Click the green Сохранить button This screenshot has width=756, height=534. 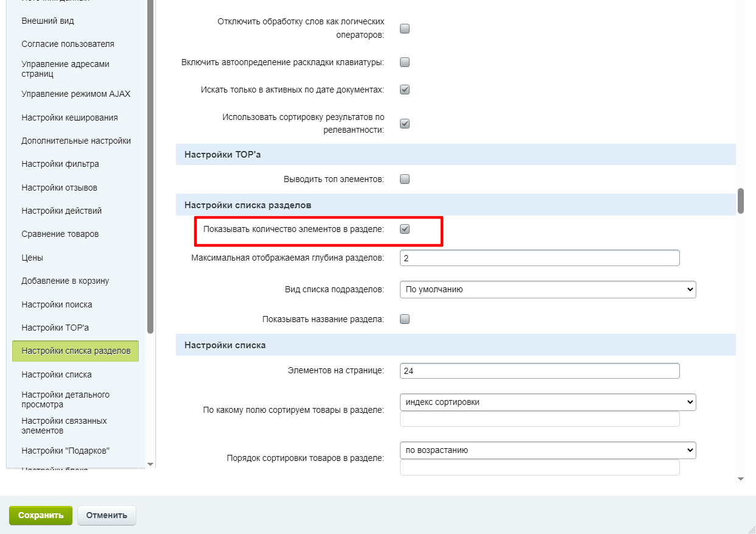(x=40, y=515)
